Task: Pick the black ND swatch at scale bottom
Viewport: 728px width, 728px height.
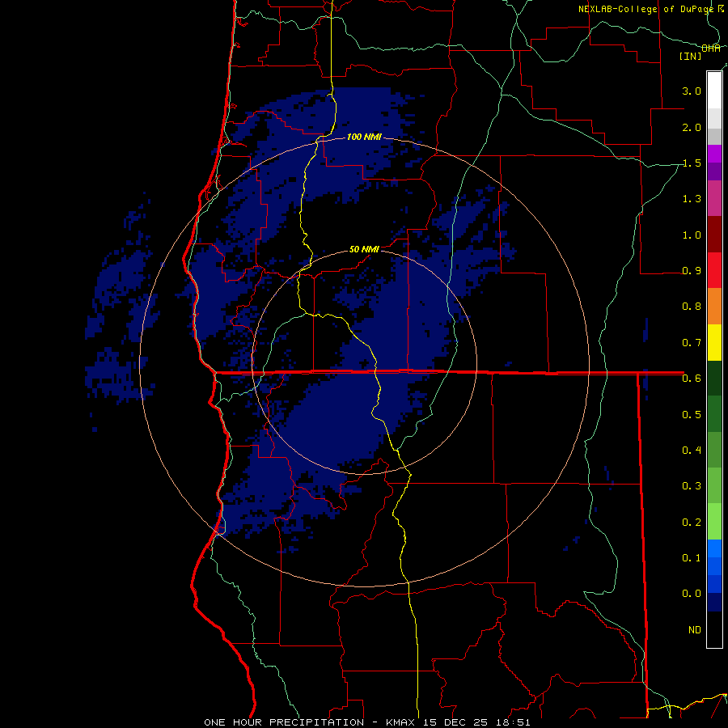Action: coord(714,629)
